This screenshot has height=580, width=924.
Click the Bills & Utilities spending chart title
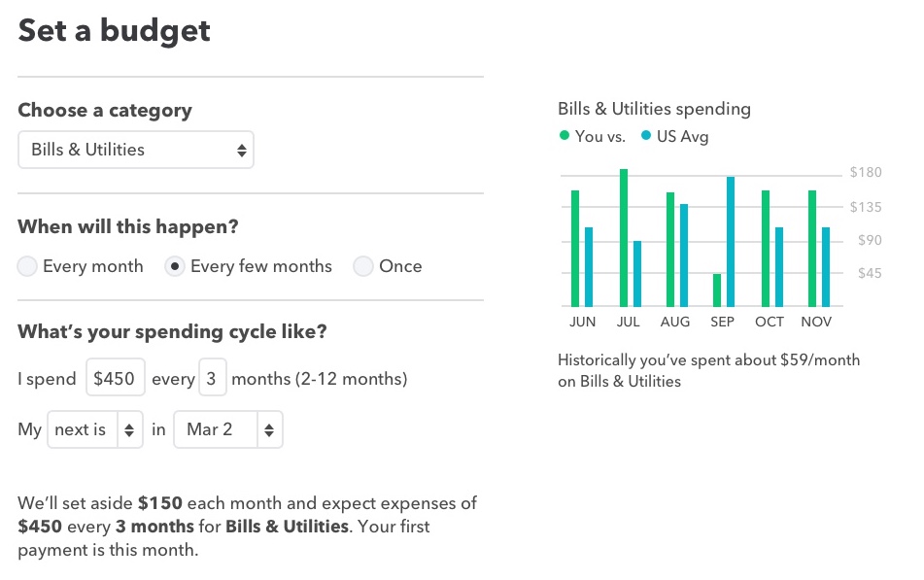654,109
